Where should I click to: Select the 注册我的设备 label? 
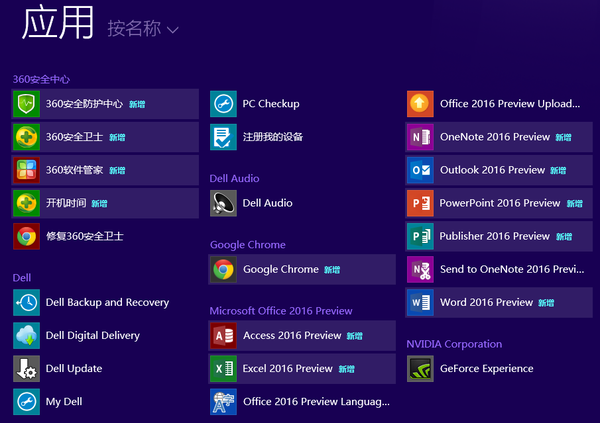pos(272,137)
